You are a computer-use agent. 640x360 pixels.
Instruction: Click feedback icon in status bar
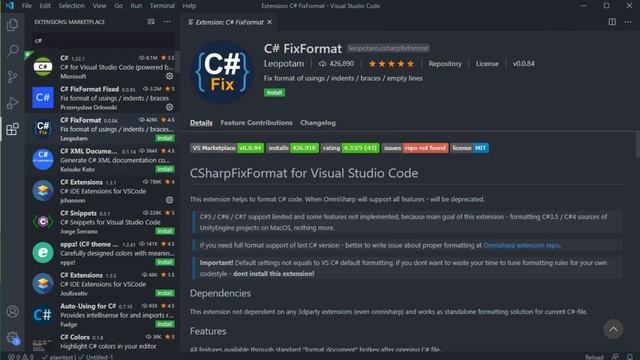[x=615, y=357]
